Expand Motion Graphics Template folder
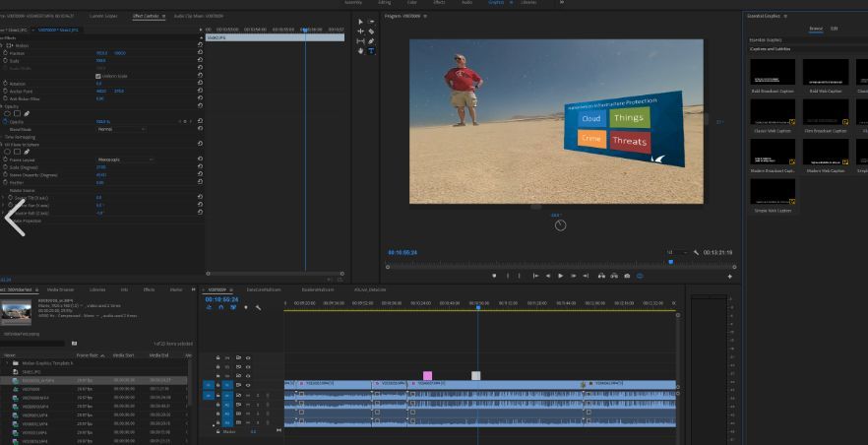The height and width of the screenshot is (445, 868). pos(8,363)
